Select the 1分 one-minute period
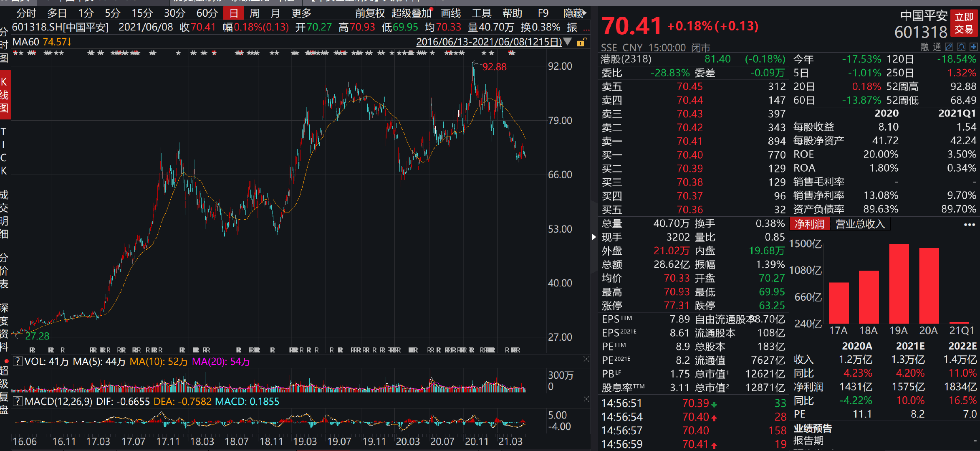980x451 pixels. click(86, 13)
